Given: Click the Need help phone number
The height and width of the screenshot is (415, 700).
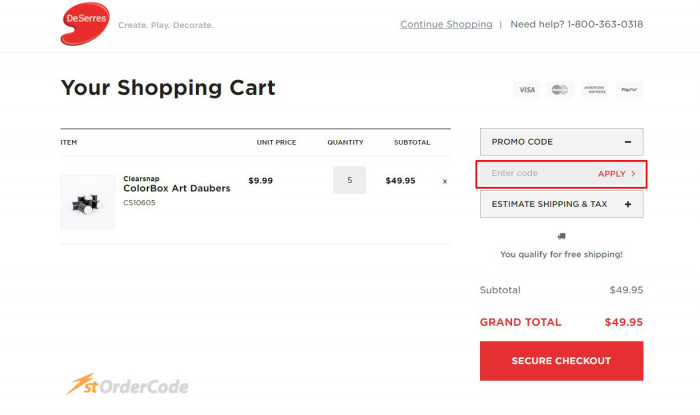Looking at the screenshot, I should [x=605, y=24].
